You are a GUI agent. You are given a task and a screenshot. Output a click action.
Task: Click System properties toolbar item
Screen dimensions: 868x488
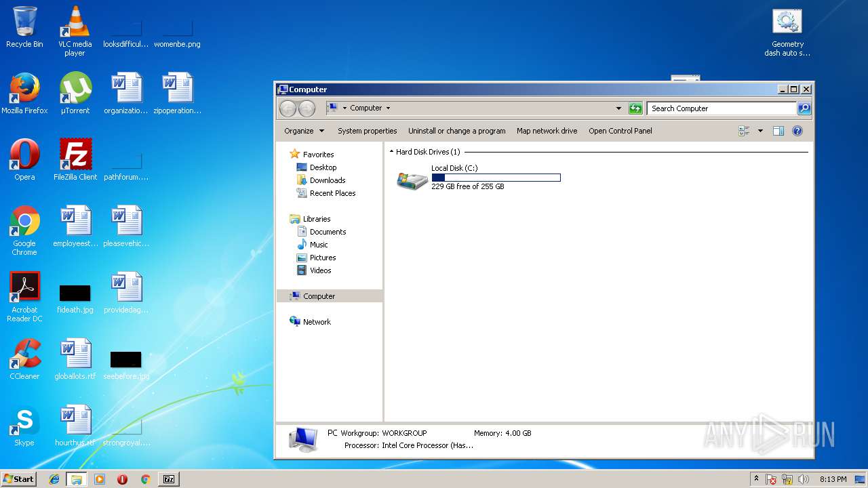(368, 131)
